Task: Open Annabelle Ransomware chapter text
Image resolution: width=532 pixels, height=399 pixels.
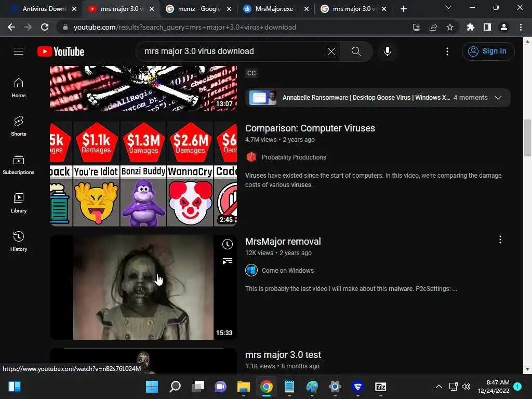Action: [x=366, y=97]
